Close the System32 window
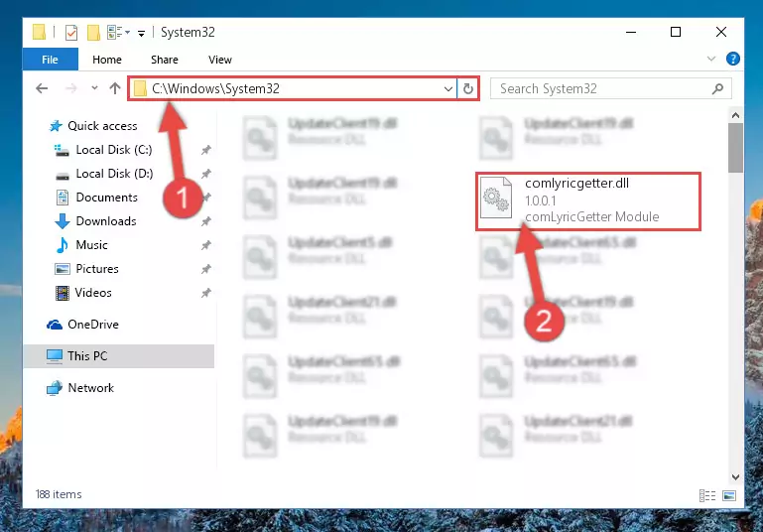This screenshot has width=763, height=532. coord(721,32)
